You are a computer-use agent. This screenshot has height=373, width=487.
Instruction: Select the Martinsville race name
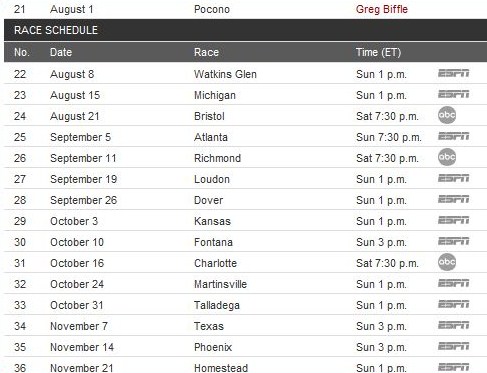pos(220,284)
